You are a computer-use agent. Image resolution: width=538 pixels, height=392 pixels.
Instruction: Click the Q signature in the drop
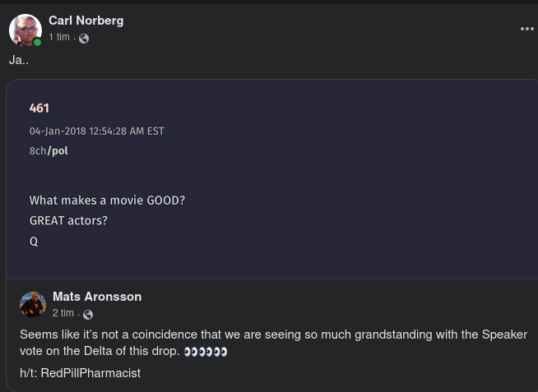[34, 242]
